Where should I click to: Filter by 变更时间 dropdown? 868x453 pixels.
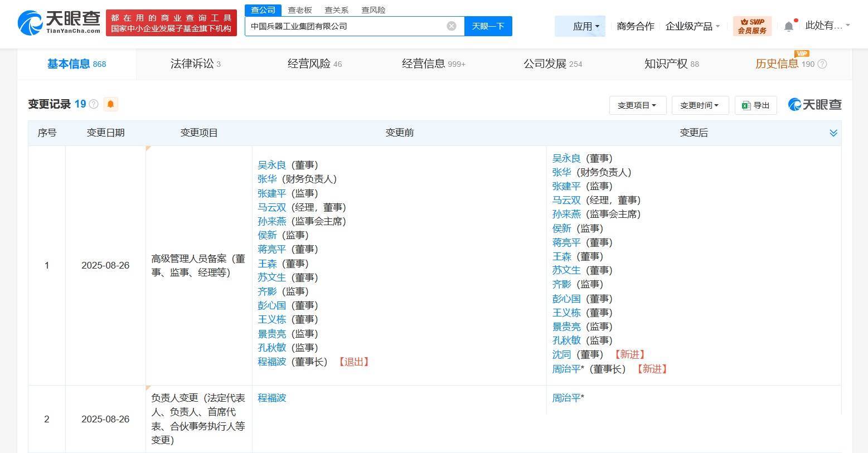[x=700, y=105]
